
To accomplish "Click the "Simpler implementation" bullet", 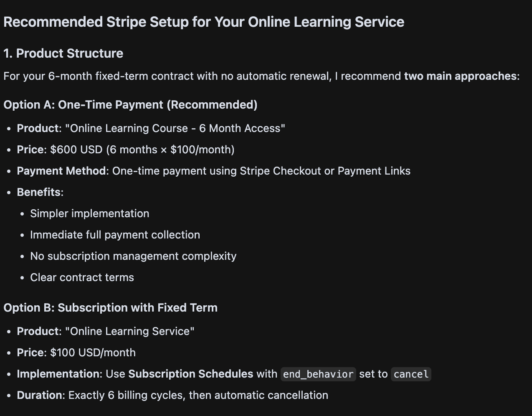I will tap(89, 213).
